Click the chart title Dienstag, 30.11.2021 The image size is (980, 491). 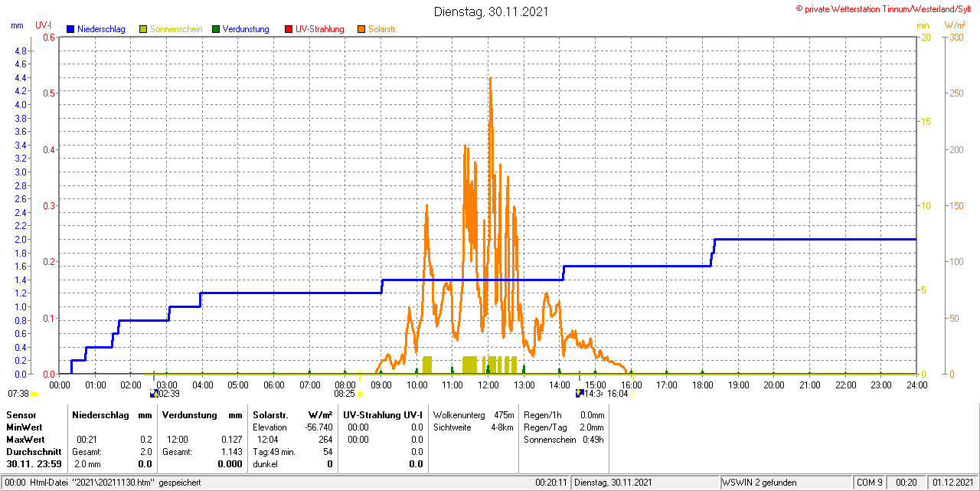pyautogui.click(x=491, y=11)
